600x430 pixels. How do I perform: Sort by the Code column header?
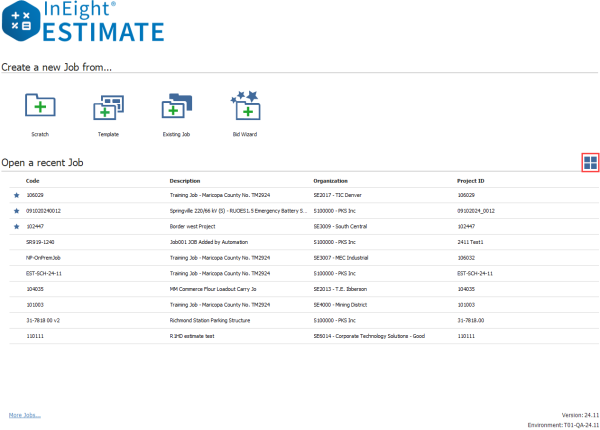[x=33, y=181]
